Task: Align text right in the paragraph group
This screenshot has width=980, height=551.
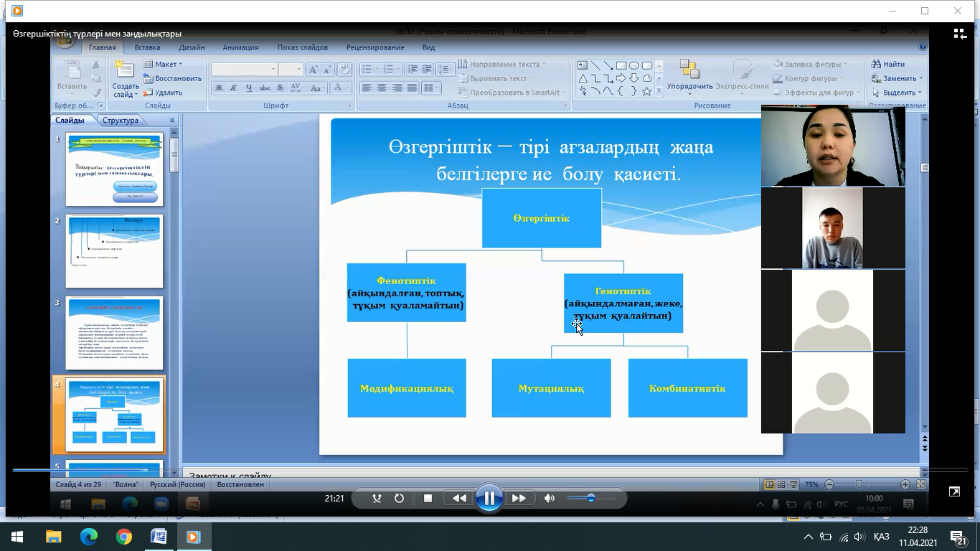Action: pyautogui.click(x=397, y=88)
